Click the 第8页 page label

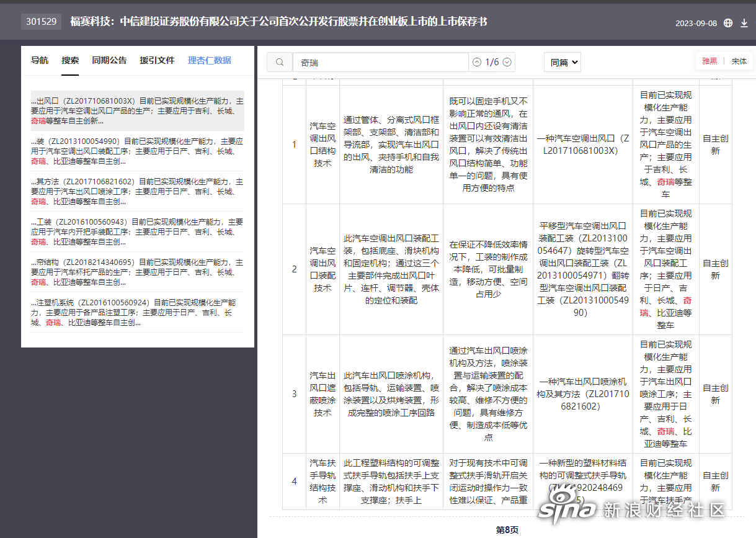pos(507,530)
